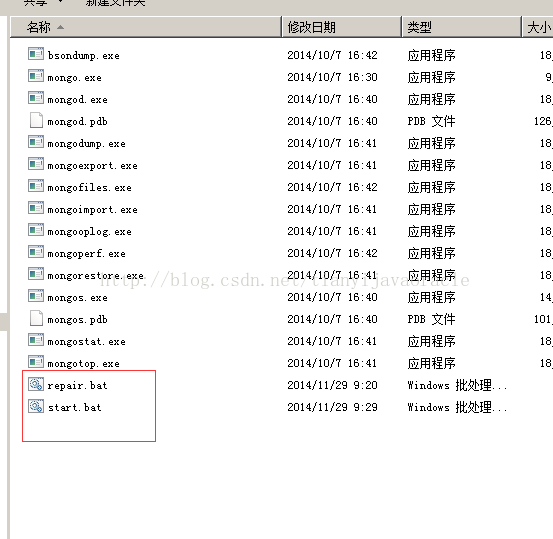553x539 pixels.
Task: Click the repair.bat batch file icon
Action: (x=36, y=384)
